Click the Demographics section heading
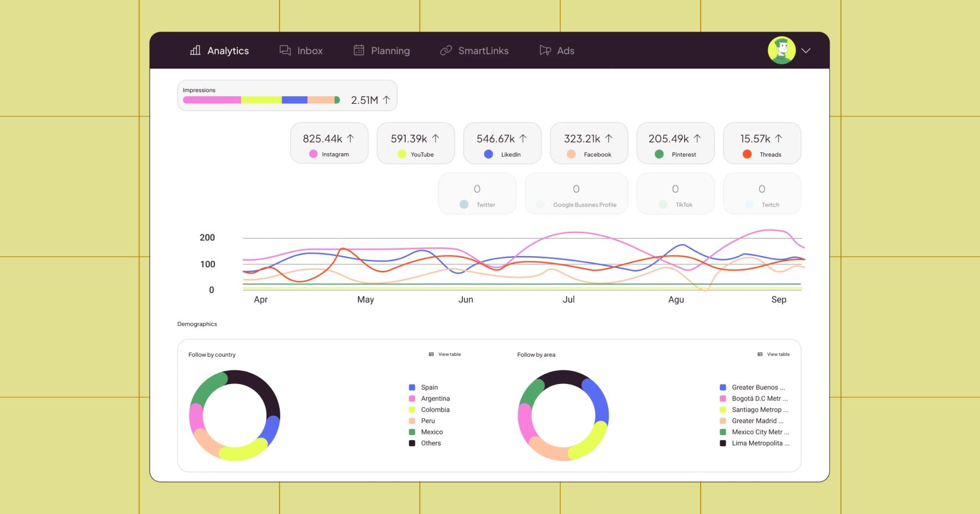 (x=197, y=324)
